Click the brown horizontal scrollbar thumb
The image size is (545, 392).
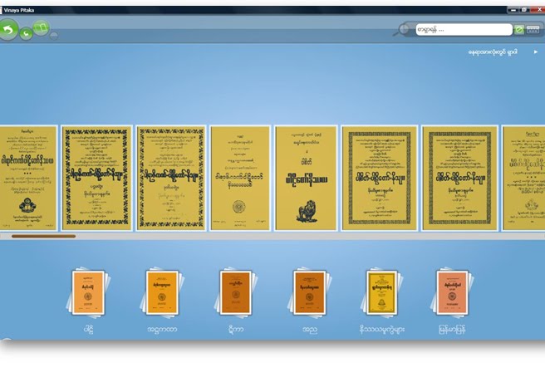click(43, 236)
